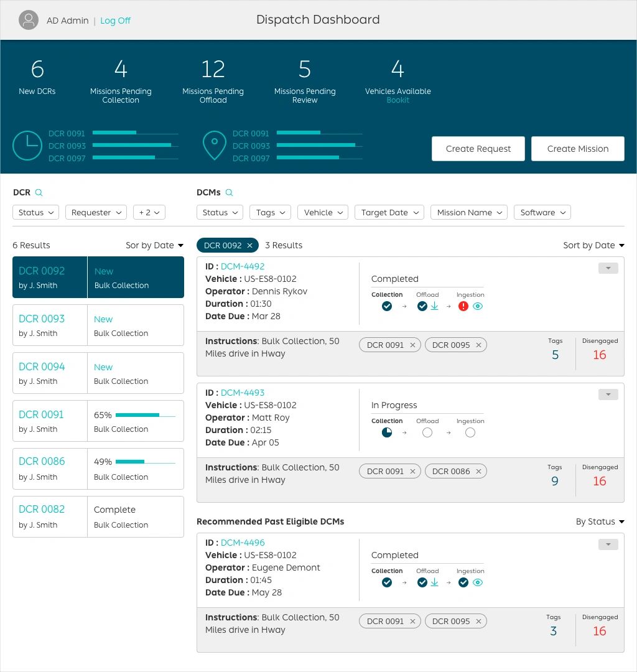Screen dimensions: 637x672
Task: Open the options menu arrow on DCM-4493
Action: (x=608, y=394)
